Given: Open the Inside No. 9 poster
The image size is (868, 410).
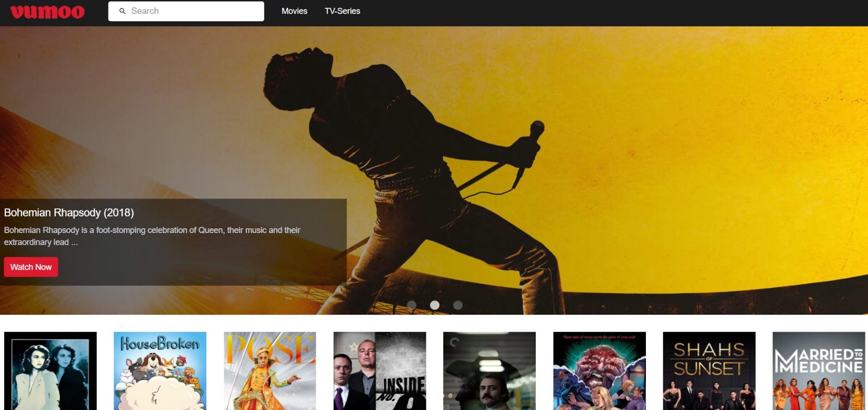Looking at the screenshot, I should coord(379,371).
